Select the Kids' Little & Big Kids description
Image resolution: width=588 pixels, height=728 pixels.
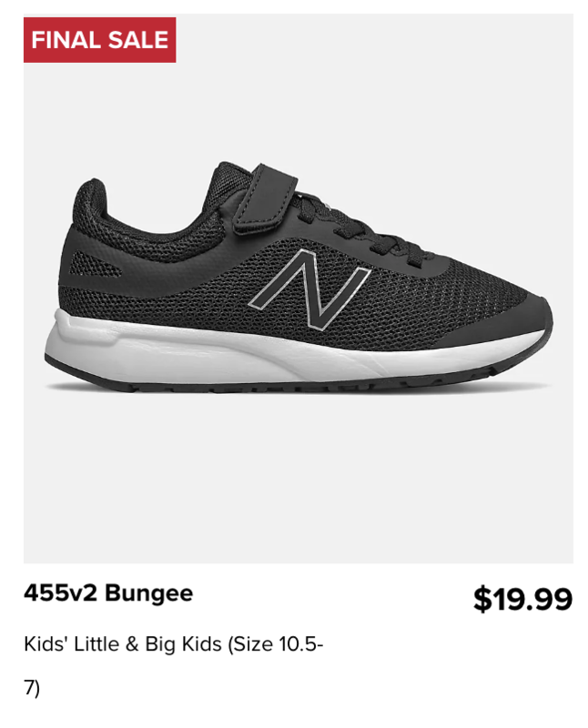coord(173,666)
